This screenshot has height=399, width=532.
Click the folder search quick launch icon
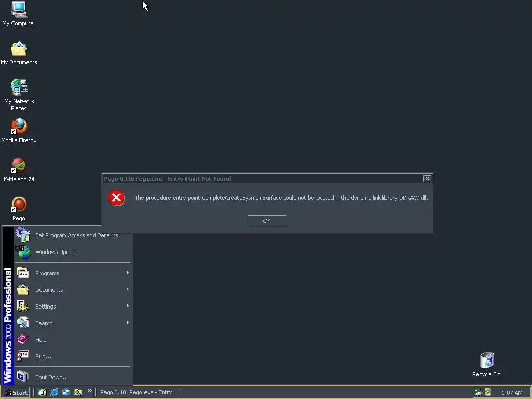point(78,393)
